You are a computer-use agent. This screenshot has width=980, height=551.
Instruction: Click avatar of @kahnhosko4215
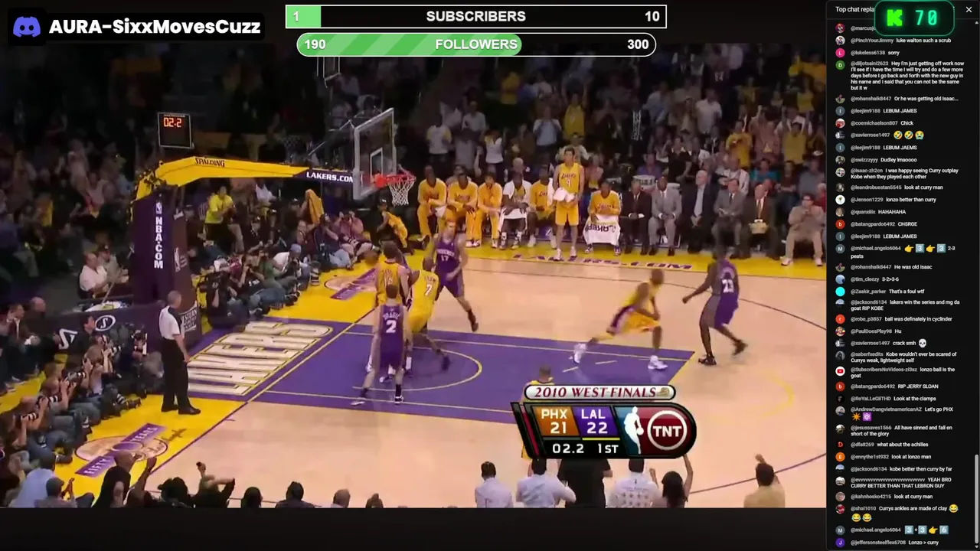click(840, 497)
